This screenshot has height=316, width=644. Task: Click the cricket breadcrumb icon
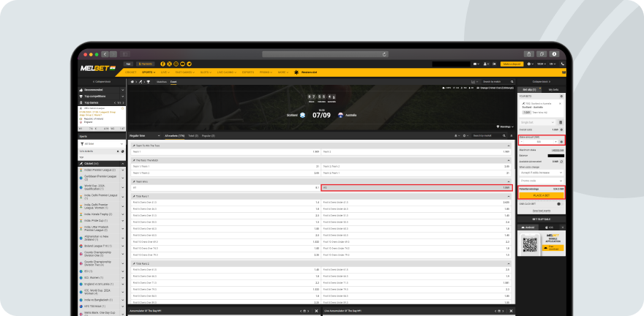(x=140, y=82)
